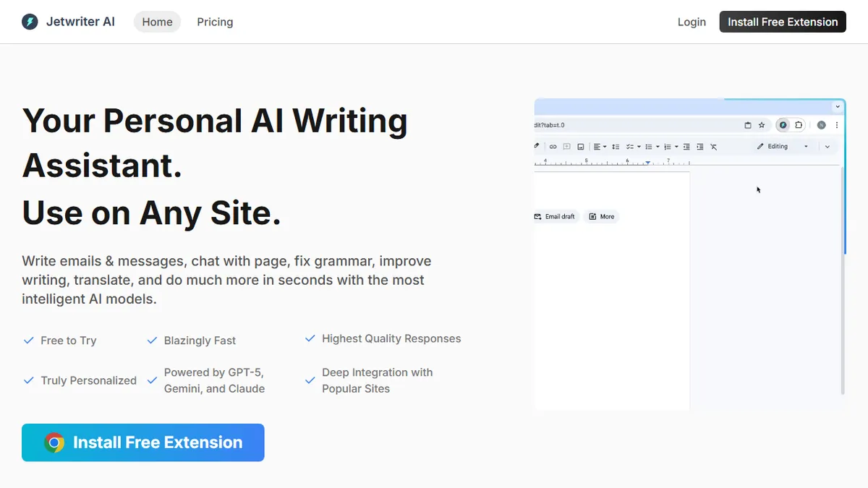Click the More chip in demo

pos(601,216)
